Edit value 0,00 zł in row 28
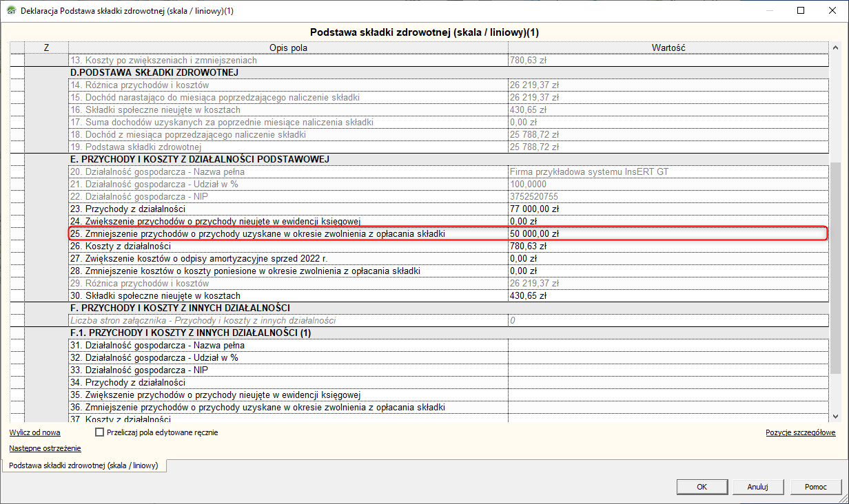 (668, 271)
